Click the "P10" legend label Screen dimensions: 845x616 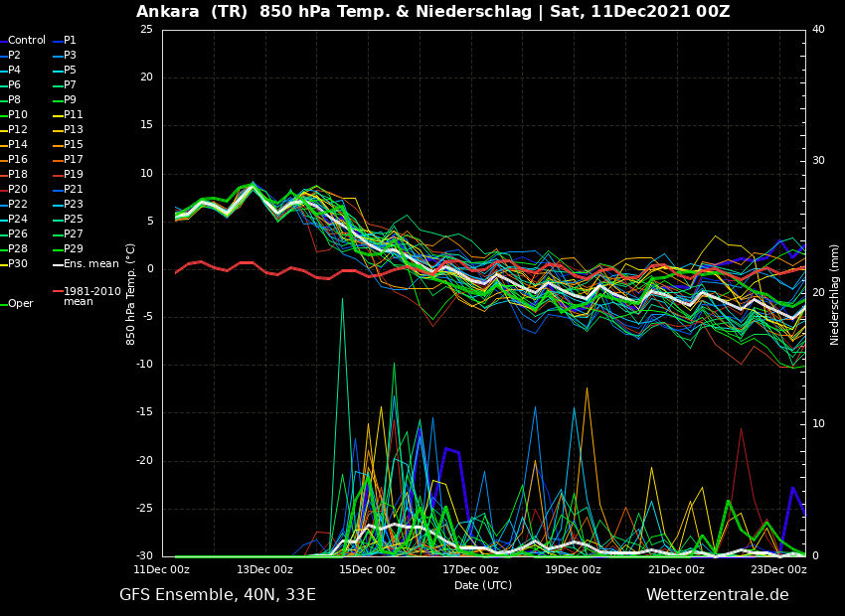click(18, 114)
